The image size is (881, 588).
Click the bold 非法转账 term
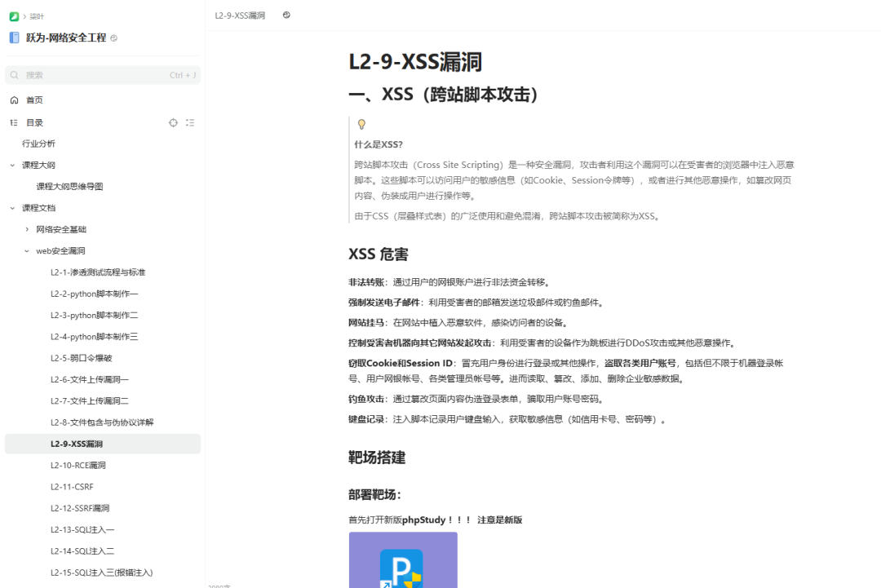(x=366, y=282)
